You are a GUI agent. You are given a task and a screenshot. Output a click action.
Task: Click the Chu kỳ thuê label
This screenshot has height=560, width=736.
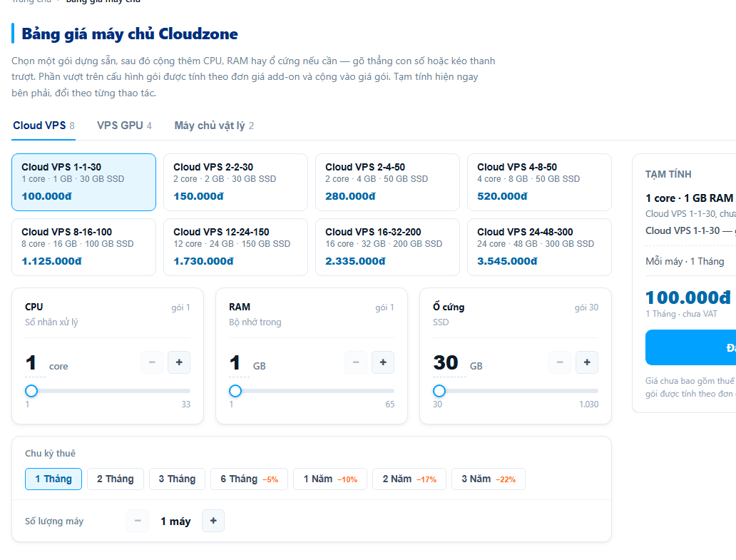(x=50, y=454)
